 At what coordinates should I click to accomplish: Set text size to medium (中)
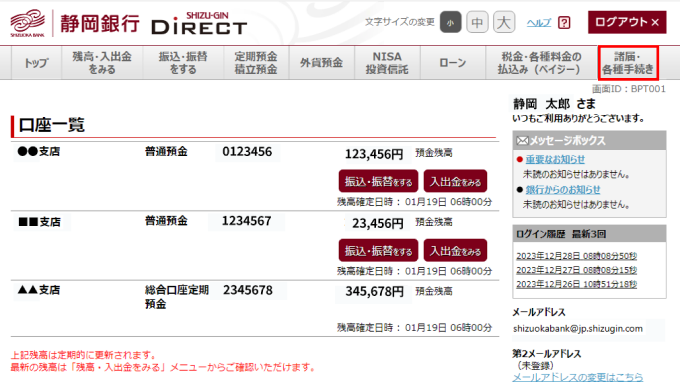477,22
